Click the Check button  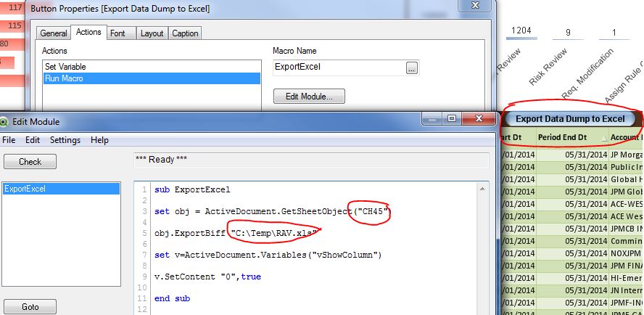(30, 162)
